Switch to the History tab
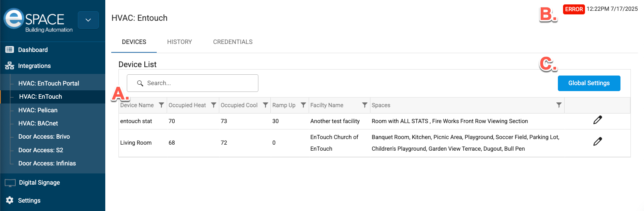Screen dimensions: 644x211 pyautogui.click(x=179, y=42)
